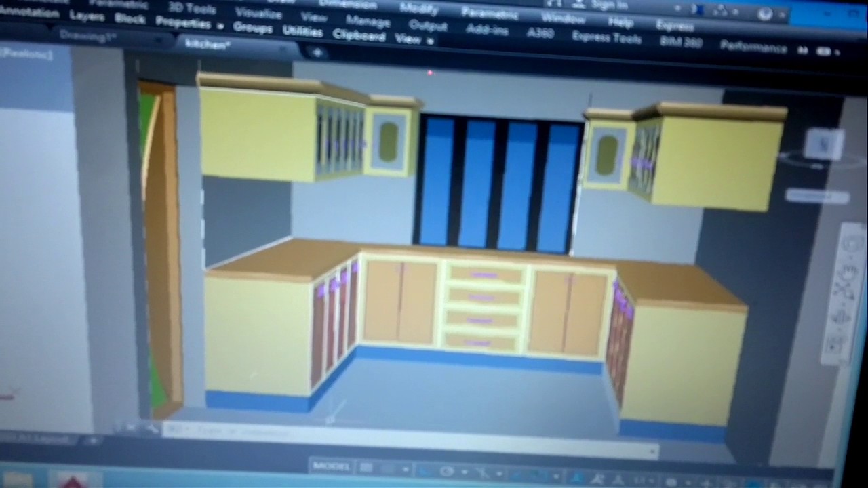Switch to the BIM 360 ribbon tab
Viewport: 868px width, 488px height.
click(x=680, y=42)
